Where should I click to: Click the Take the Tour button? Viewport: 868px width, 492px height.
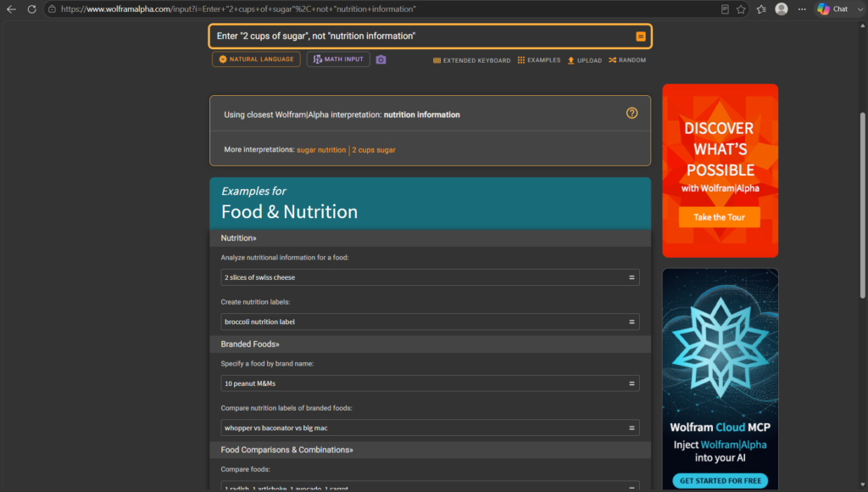pos(719,217)
